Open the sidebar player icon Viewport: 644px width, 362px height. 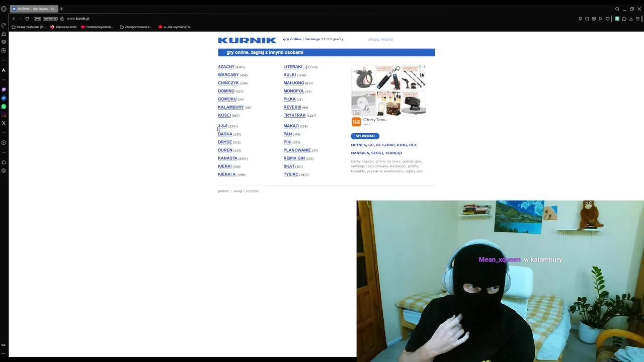(4, 143)
